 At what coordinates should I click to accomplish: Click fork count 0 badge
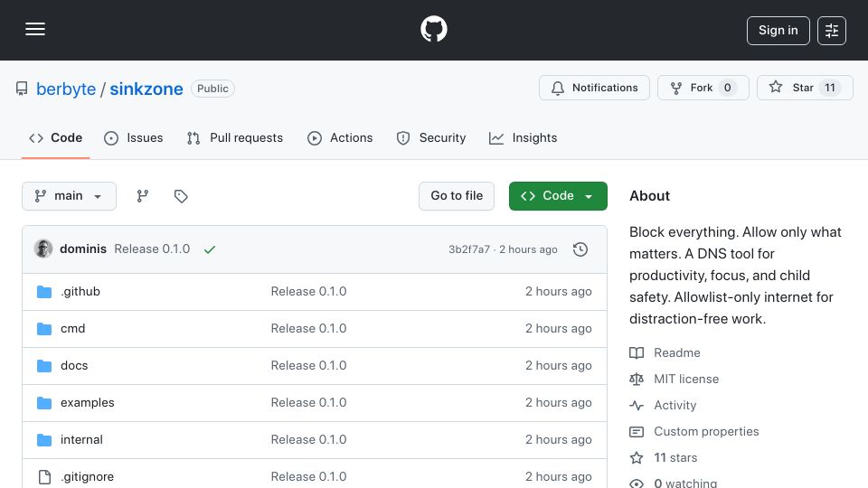coord(727,88)
